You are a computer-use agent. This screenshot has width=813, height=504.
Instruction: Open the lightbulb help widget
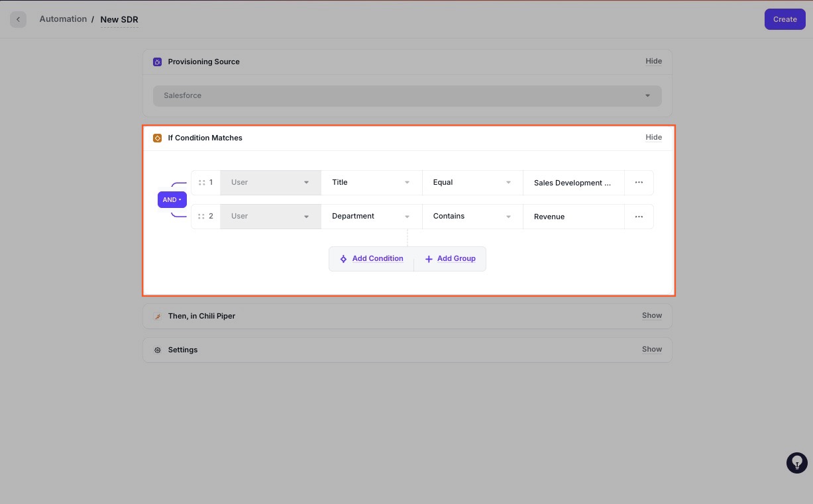(x=796, y=463)
